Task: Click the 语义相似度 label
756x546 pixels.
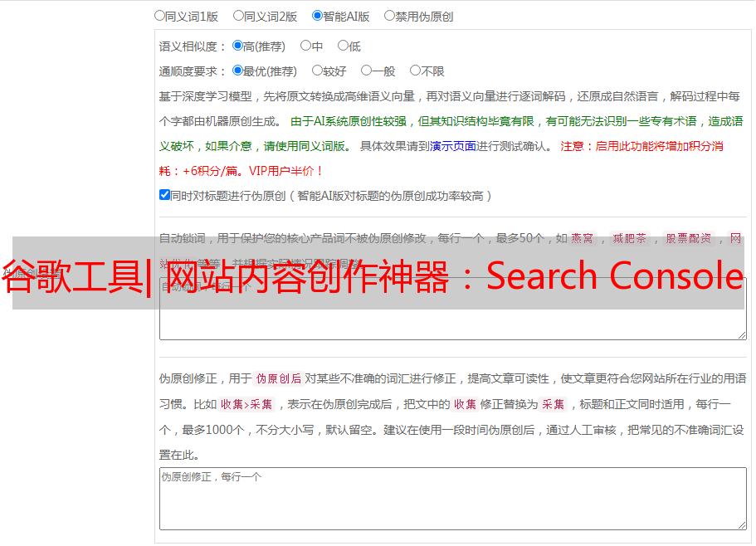Action: [193, 46]
